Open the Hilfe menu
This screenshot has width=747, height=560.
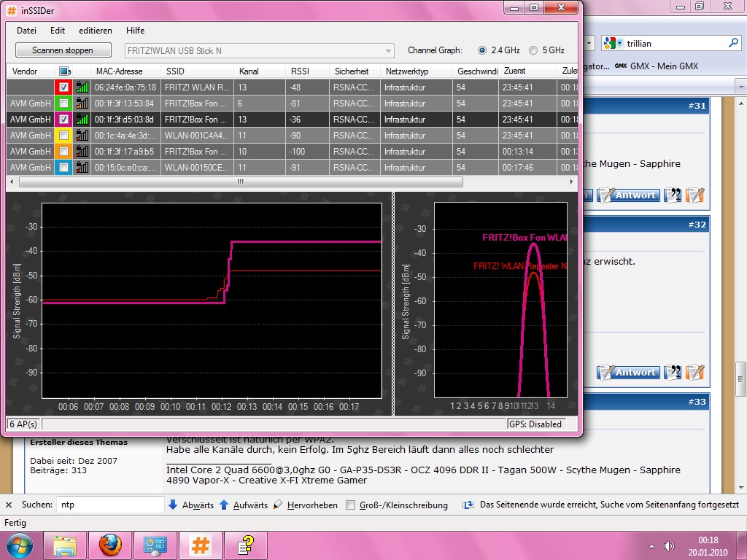pyautogui.click(x=135, y=31)
